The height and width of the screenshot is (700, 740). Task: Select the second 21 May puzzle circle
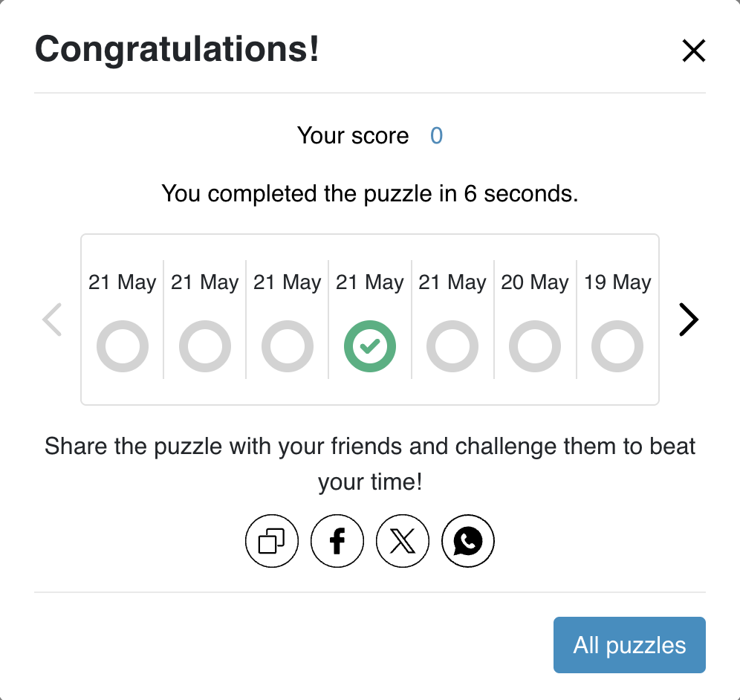(x=205, y=346)
